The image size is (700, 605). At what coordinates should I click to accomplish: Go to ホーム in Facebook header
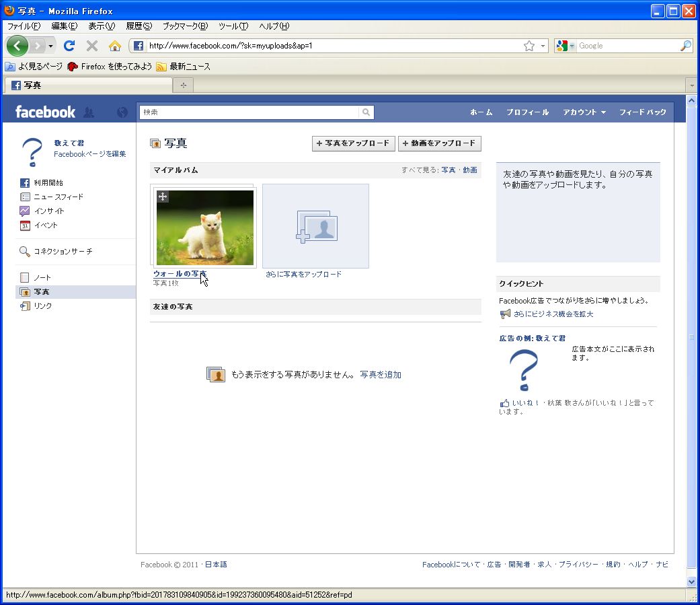481,112
